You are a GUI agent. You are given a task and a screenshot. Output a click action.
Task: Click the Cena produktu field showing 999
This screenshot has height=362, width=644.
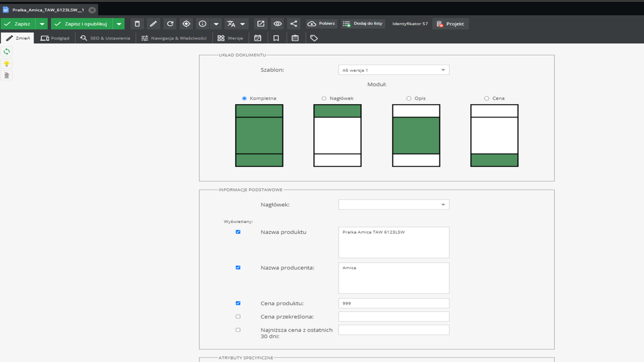point(394,303)
